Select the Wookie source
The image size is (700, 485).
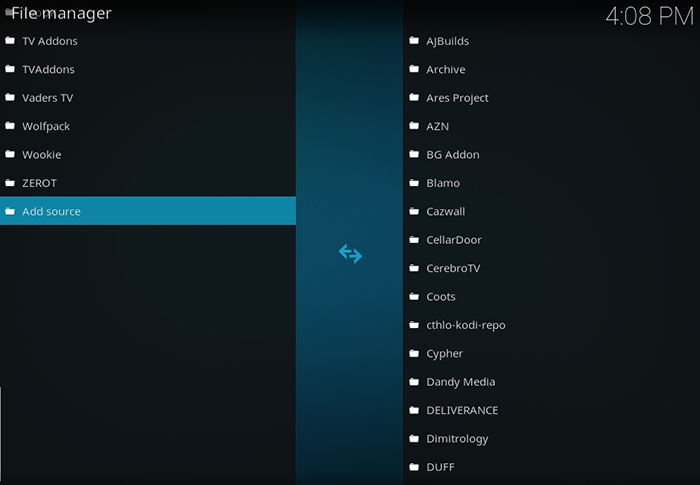pyautogui.click(x=148, y=155)
